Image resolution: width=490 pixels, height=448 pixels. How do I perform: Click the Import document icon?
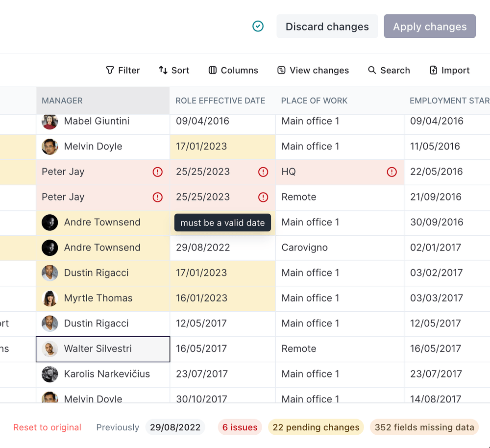(x=433, y=70)
